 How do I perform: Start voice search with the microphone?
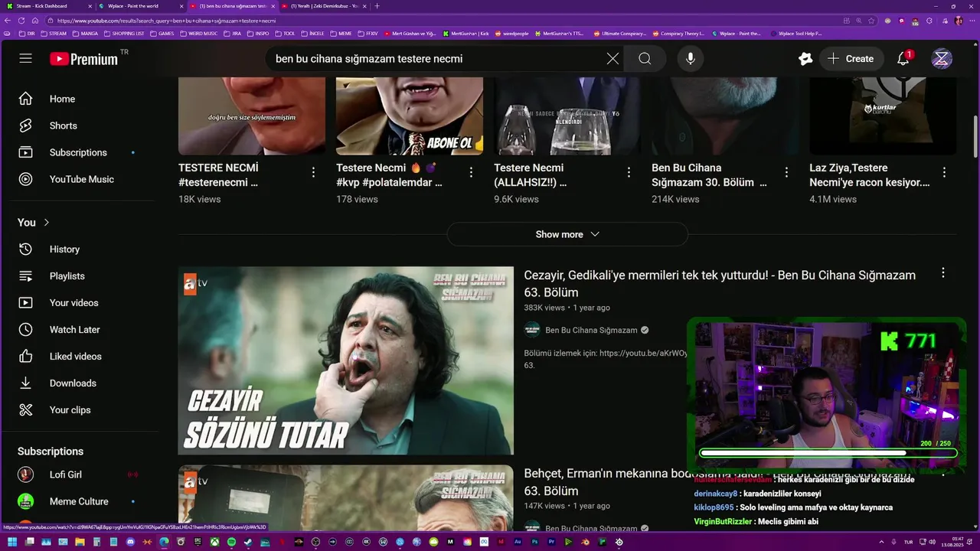coord(691,58)
